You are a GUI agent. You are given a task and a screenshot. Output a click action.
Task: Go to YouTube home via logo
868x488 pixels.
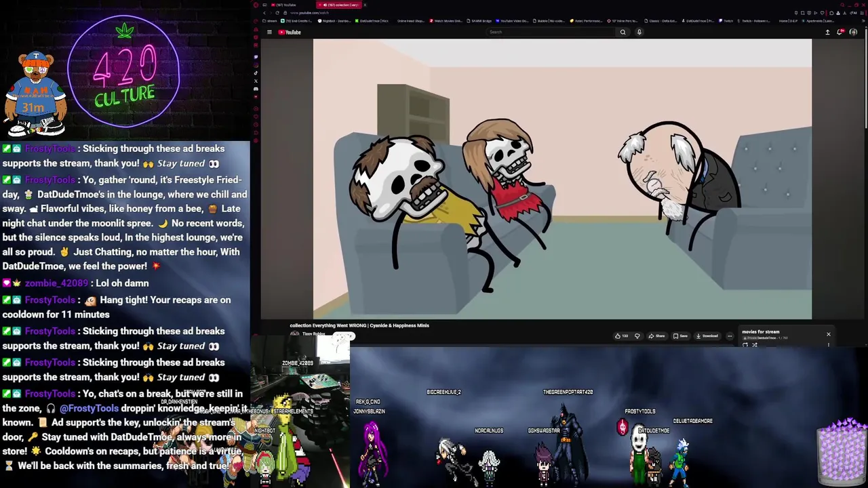click(290, 32)
